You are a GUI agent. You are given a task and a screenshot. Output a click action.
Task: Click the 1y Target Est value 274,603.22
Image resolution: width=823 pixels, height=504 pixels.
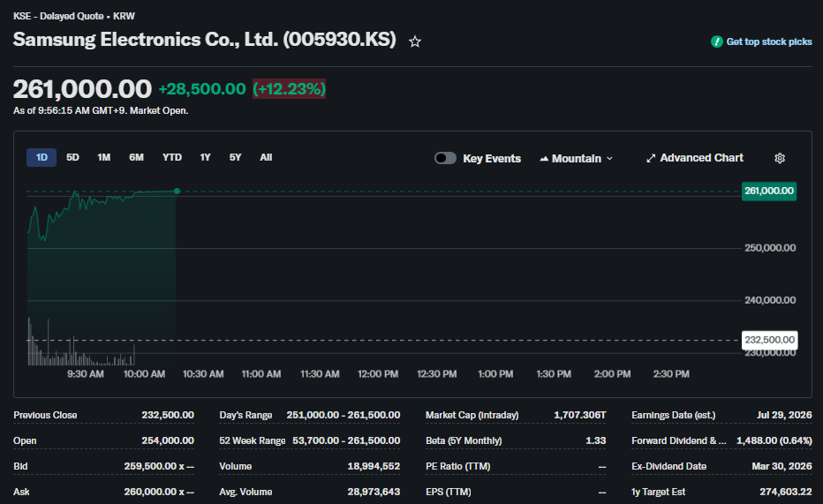pyautogui.click(x=786, y=492)
